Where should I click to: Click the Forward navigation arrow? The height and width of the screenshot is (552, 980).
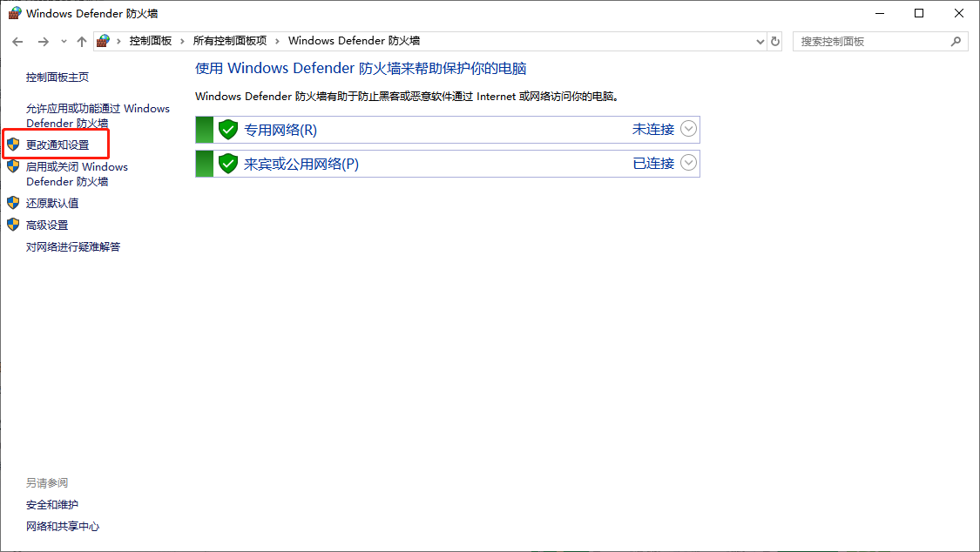click(44, 41)
